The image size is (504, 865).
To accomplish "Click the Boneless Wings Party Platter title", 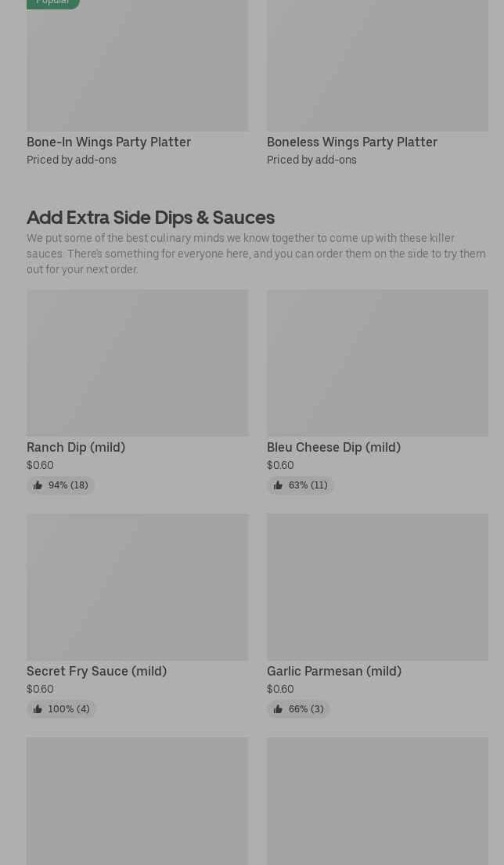I will [x=352, y=142].
